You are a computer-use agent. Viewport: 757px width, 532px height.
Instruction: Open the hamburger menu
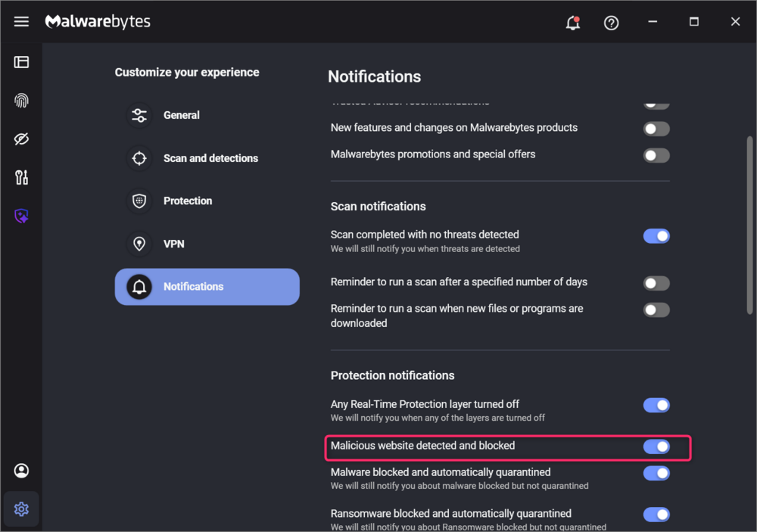click(x=21, y=22)
